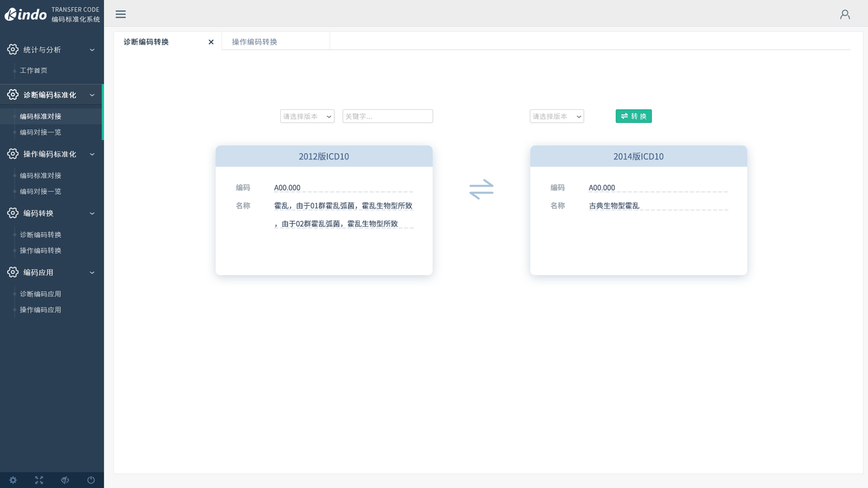Click the 统计与分析 menu heading

pos(42,50)
